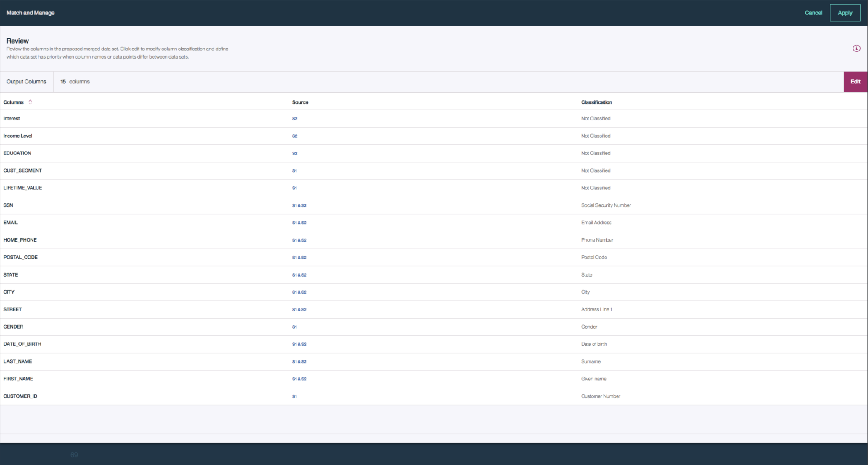Viewport: 868px width, 465px height.
Task: Click the Apply button to confirm the merge
Action: pyautogui.click(x=845, y=12)
